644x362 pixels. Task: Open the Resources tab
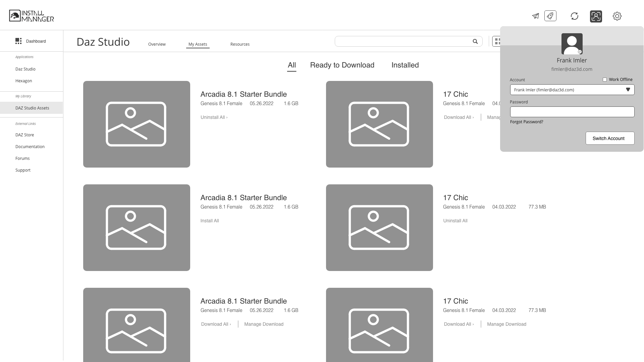point(240,44)
